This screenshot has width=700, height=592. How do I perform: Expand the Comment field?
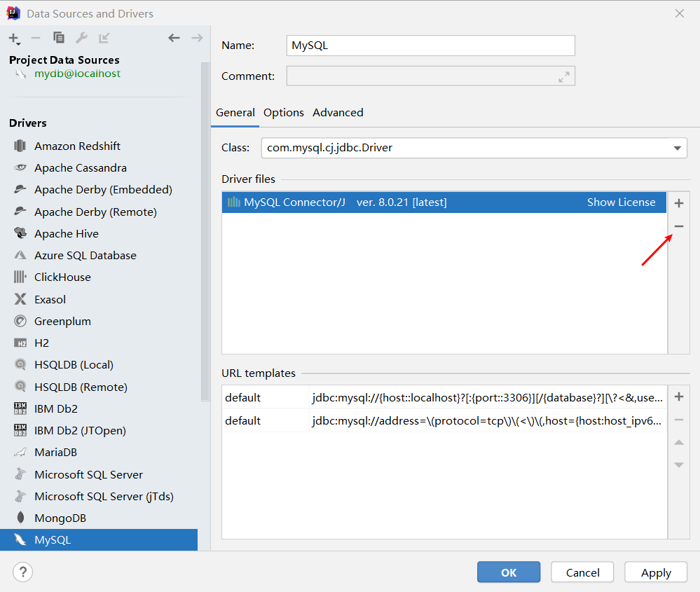tap(564, 77)
